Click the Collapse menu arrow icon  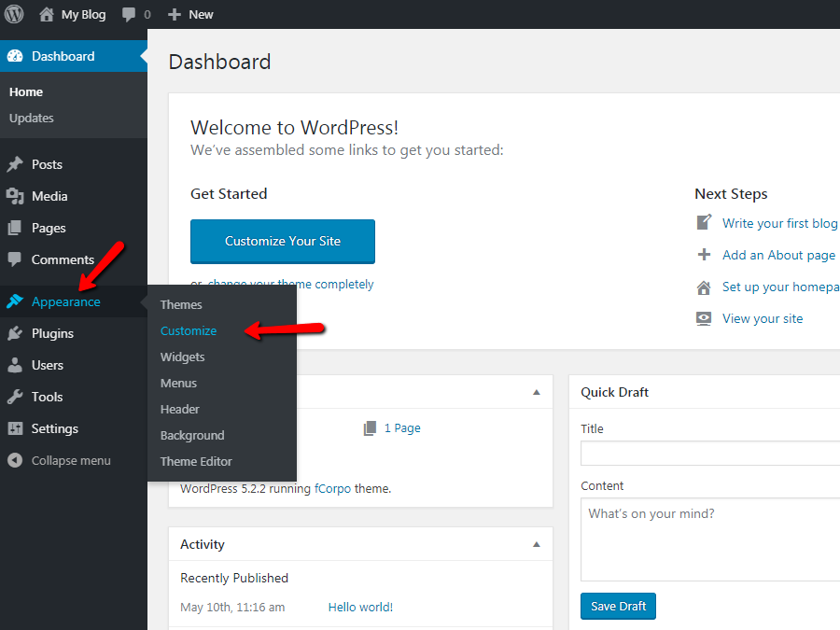[x=15, y=460]
